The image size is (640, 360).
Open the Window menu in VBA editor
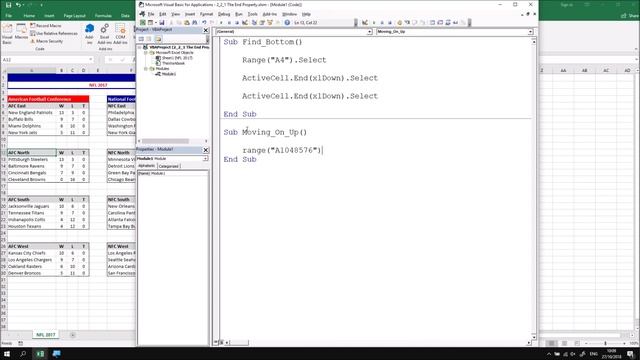click(x=289, y=14)
